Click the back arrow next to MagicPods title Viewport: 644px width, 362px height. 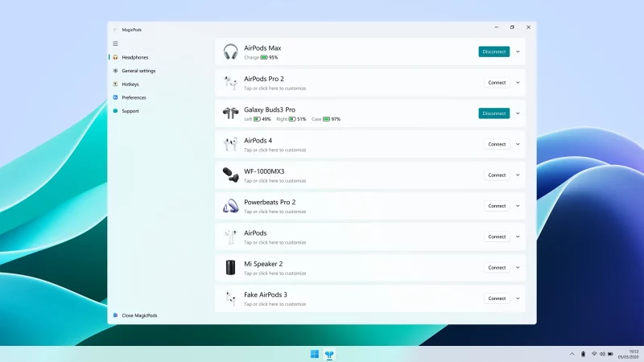click(x=115, y=30)
